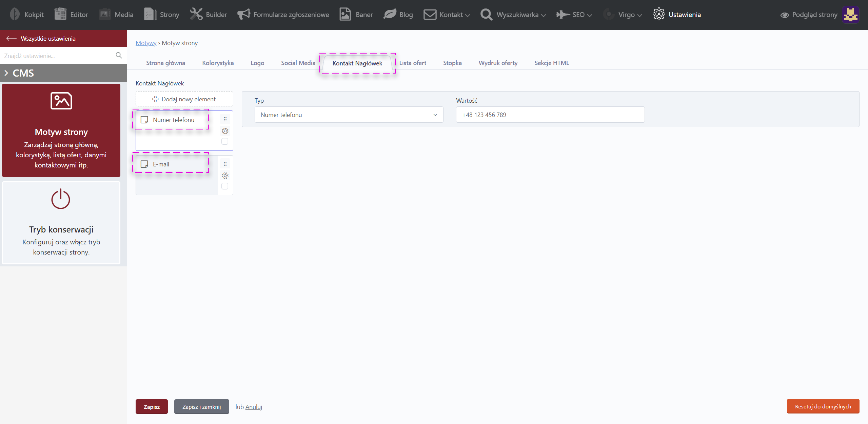
Task: Click drag handle on E-mail element
Action: [225, 164]
